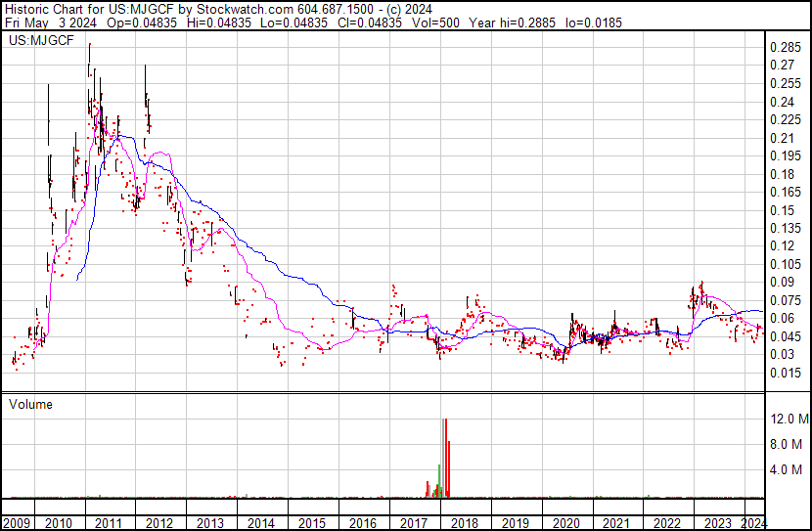The width and height of the screenshot is (812, 531).
Task: Select the 2018 year marker
Action: [465, 523]
